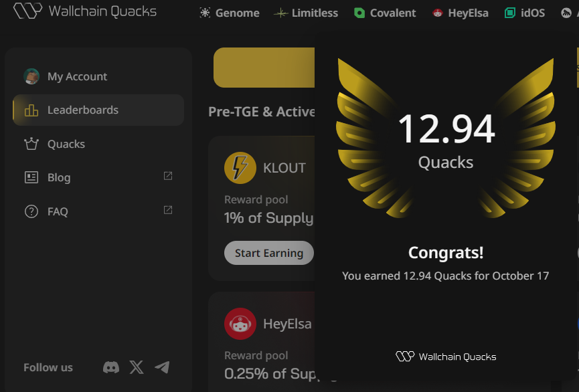The width and height of the screenshot is (579, 392).
Task: Click the Blog newspaper icon
Action: [31, 177]
